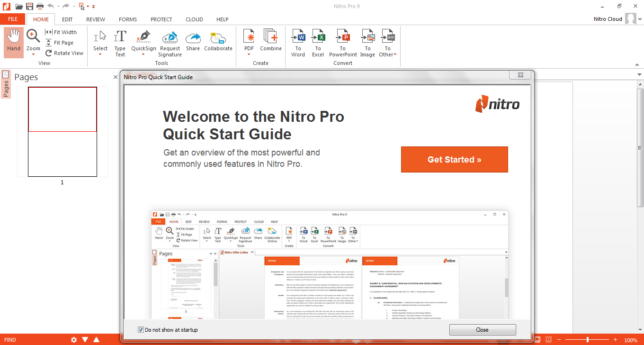
Task: Click the Redo arrow in quick access toolbar
Action: [x=66, y=6]
